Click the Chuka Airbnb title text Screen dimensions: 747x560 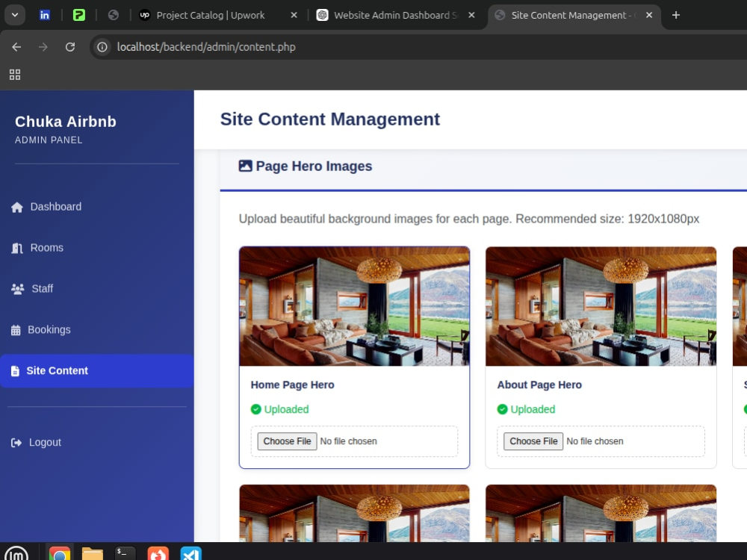click(66, 122)
